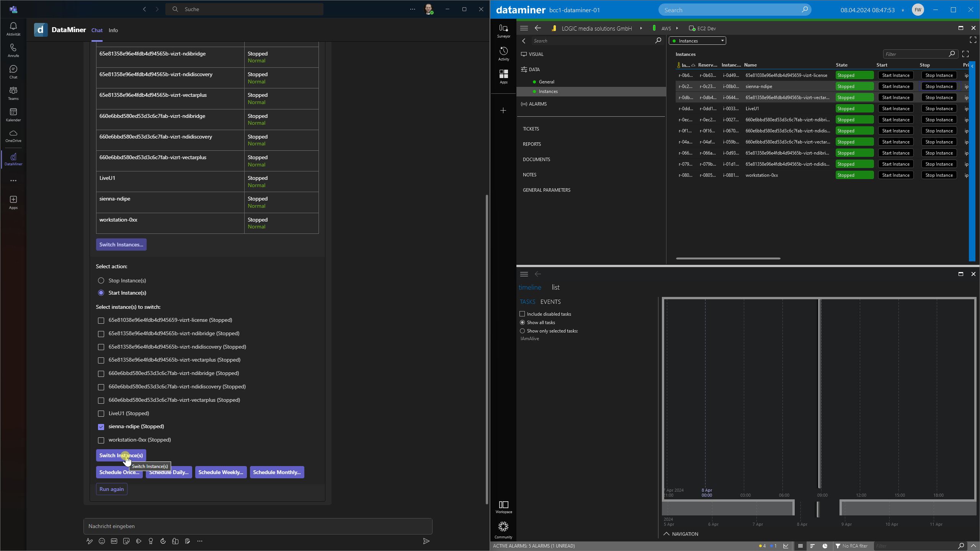The width and height of the screenshot is (980, 551).
Task: Expand the alarm console with the bottom-right chevron
Action: (x=973, y=546)
